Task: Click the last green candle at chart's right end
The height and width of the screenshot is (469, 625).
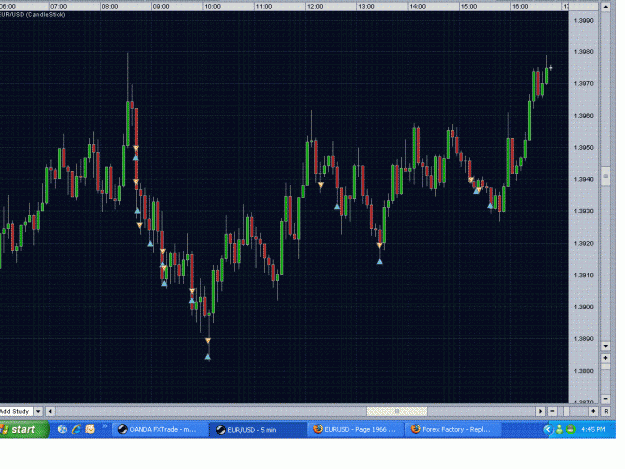Action: 546,75
